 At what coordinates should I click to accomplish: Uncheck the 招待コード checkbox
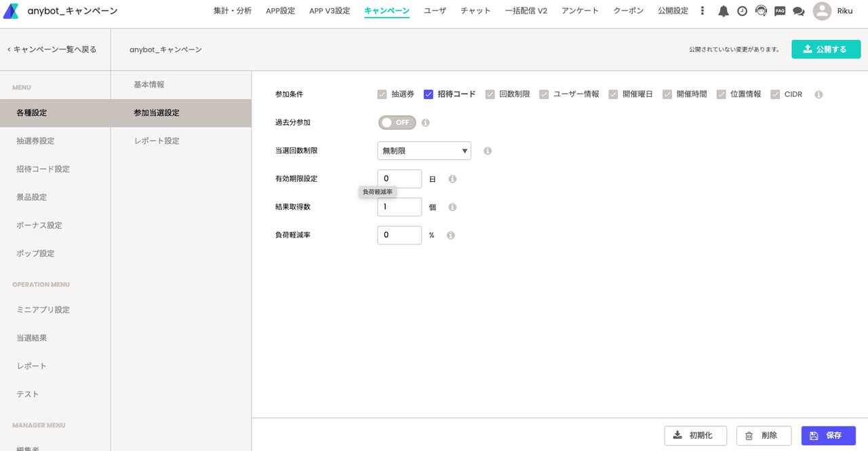pos(429,94)
